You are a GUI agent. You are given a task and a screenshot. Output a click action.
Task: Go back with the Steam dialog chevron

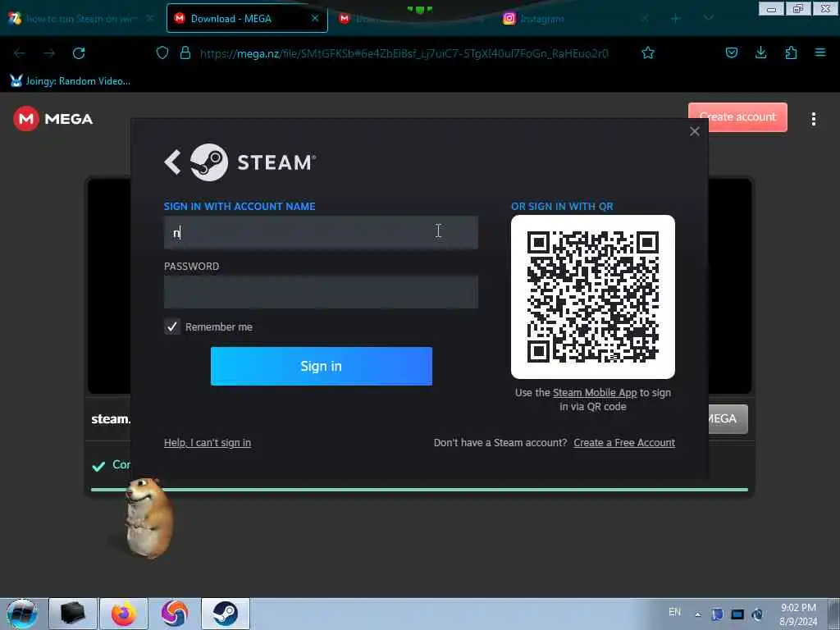pyautogui.click(x=172, y=162)
